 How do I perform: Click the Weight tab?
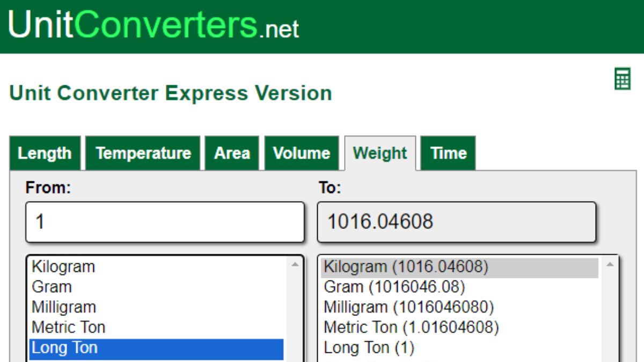[x=380, y=153]
